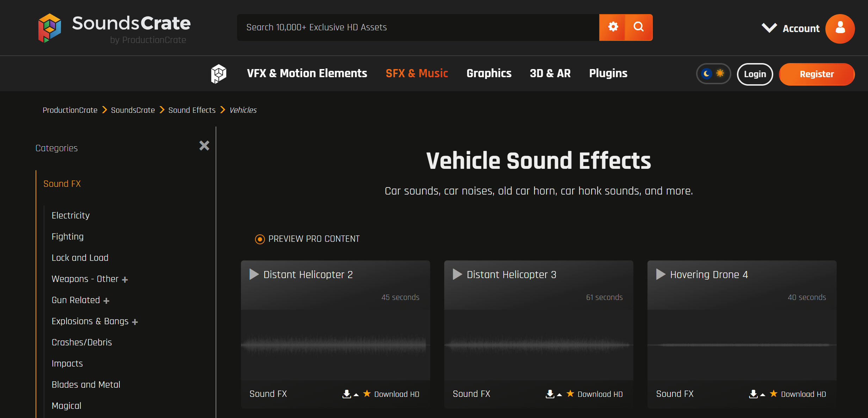Open format caret on Hovering Drone 4
This screenshot has width=868, height=418.
(x=763, y=395)
